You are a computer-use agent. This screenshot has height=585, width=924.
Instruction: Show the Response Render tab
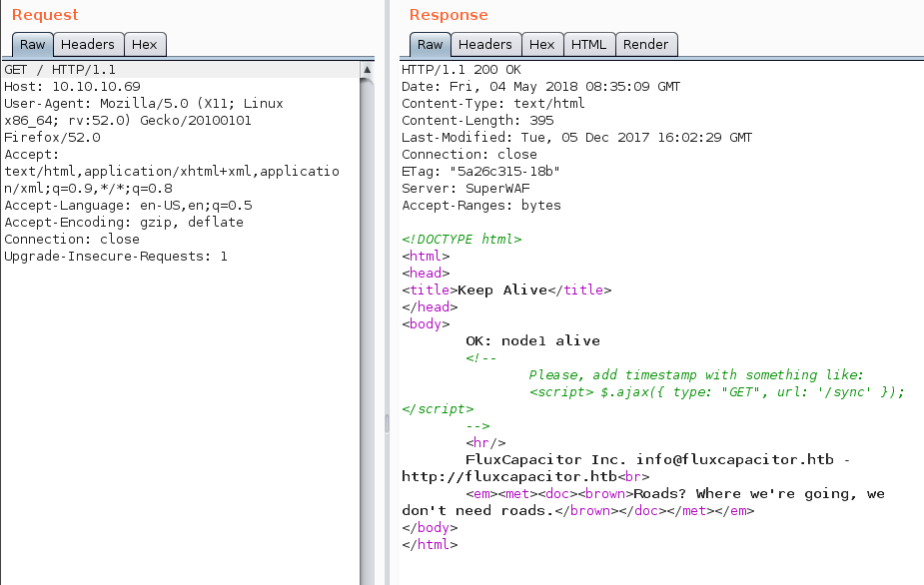[x=646, y=45]
